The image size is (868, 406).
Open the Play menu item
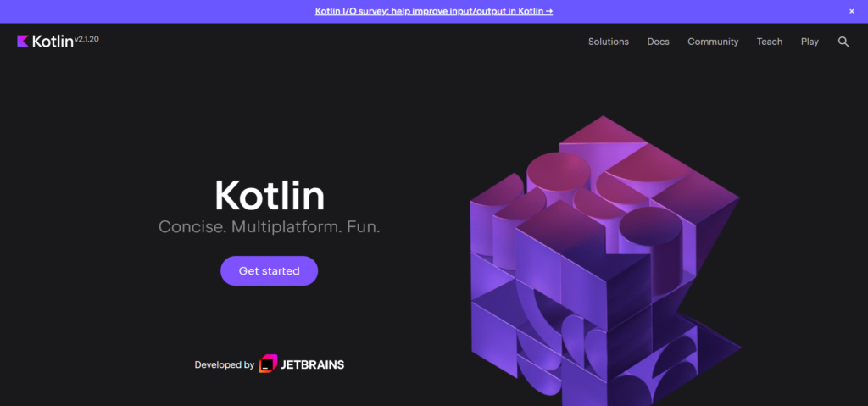pyautogui.click(x=810, y=42)
